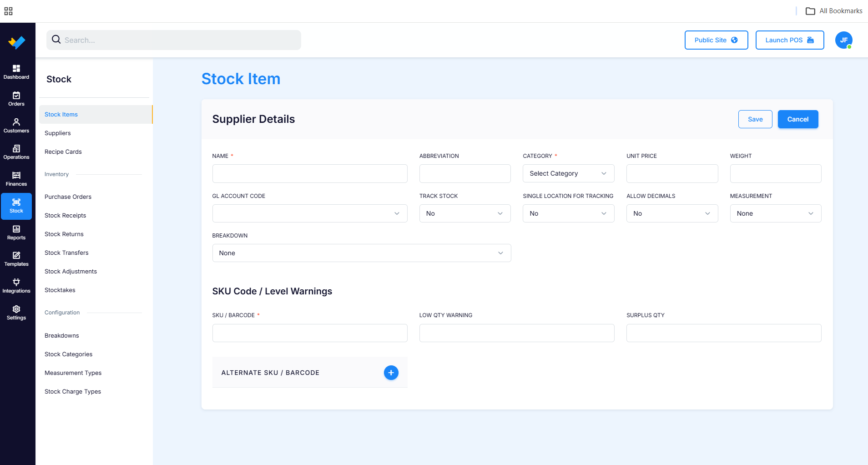Open the Dashboard sidebar icon

16,72
